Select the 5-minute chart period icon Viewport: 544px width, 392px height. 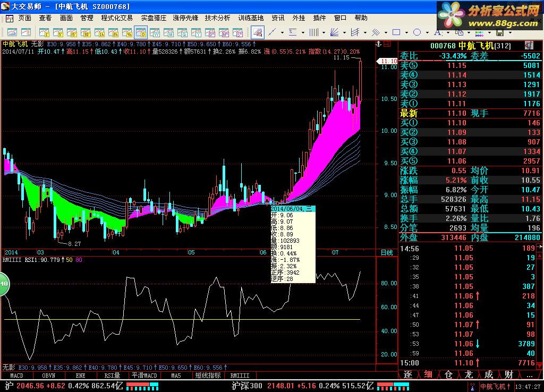58,32
